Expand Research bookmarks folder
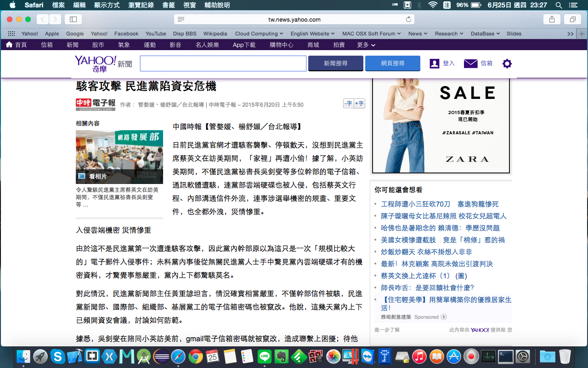Image resolution: width=588 pixels, height=368 pixels. pos(449,34)
